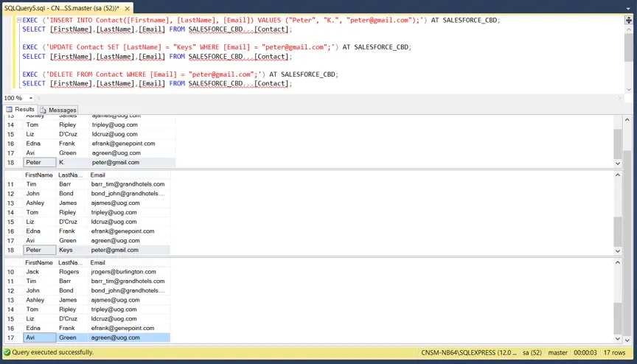Place cursor in DELETE FROM Contact line
Viewport: 637px width, 364px height.
click(181, 74)
